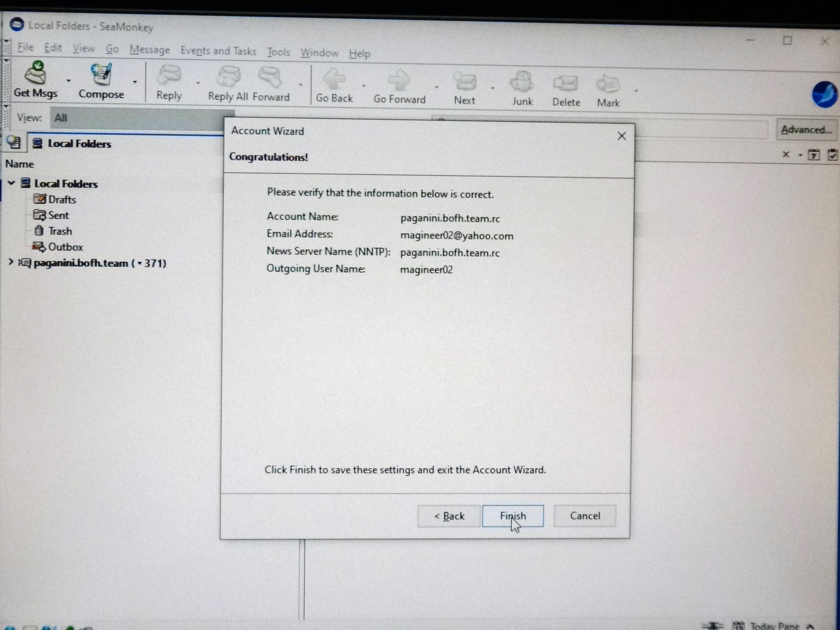The width and height of the screenshot is (840, 630).
Task: Click the SeaMonkey throbber logo
Action: coord(825,95)
